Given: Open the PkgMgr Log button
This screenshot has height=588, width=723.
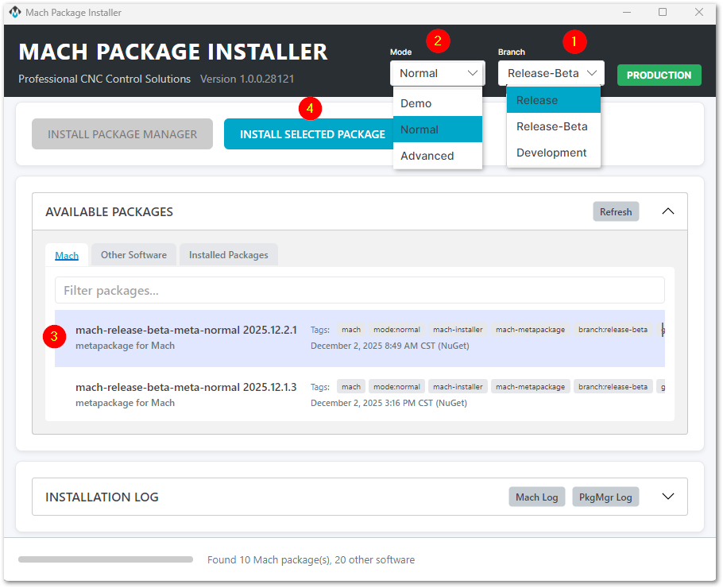Looking at the screenshot, I should point(605,497).
